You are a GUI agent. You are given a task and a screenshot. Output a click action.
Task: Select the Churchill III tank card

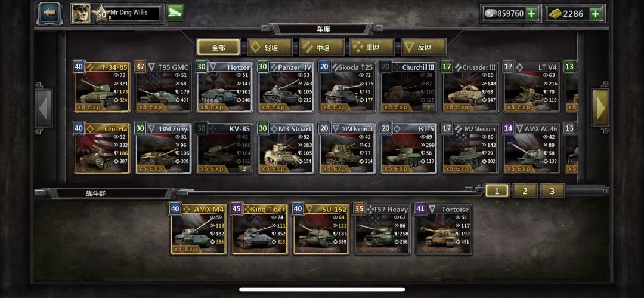pos(408,87)
